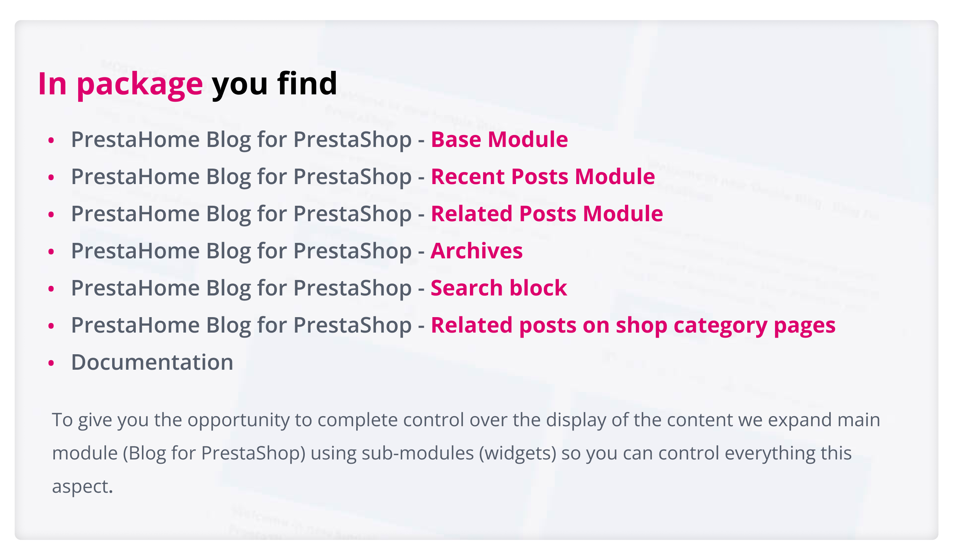Click the bullet dot beside Search block

(x=51, y=289)
